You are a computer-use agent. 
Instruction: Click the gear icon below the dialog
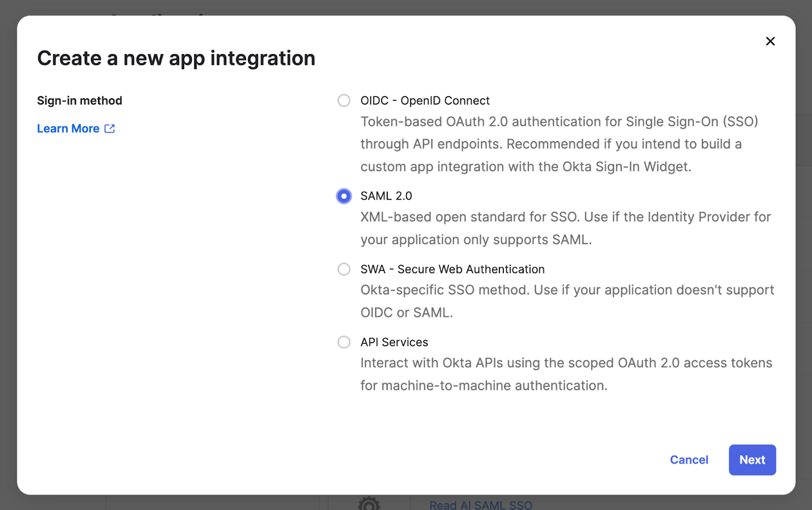369,504
